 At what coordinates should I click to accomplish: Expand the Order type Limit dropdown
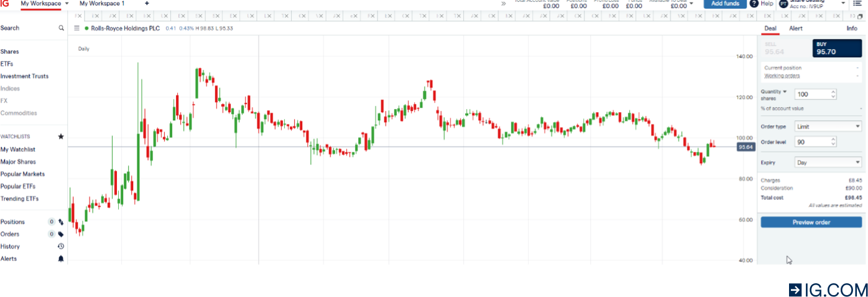point(828,126)
